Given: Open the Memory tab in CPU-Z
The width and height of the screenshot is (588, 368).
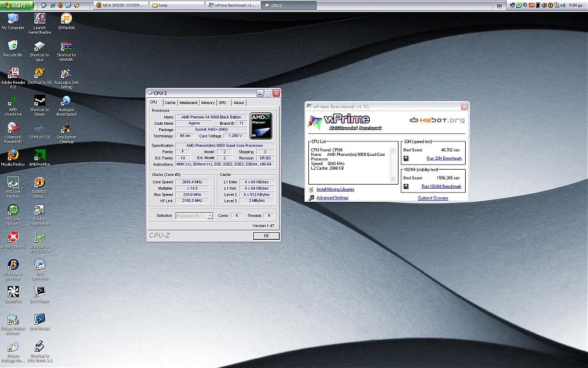Looking at the screenshot, I should (x=208, y=102).
